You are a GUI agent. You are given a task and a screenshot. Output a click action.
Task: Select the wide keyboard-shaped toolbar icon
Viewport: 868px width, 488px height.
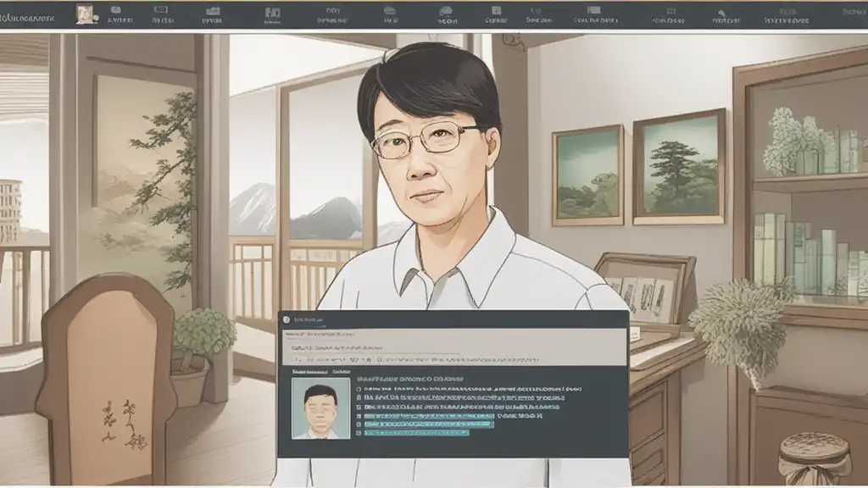coord(594,10)
